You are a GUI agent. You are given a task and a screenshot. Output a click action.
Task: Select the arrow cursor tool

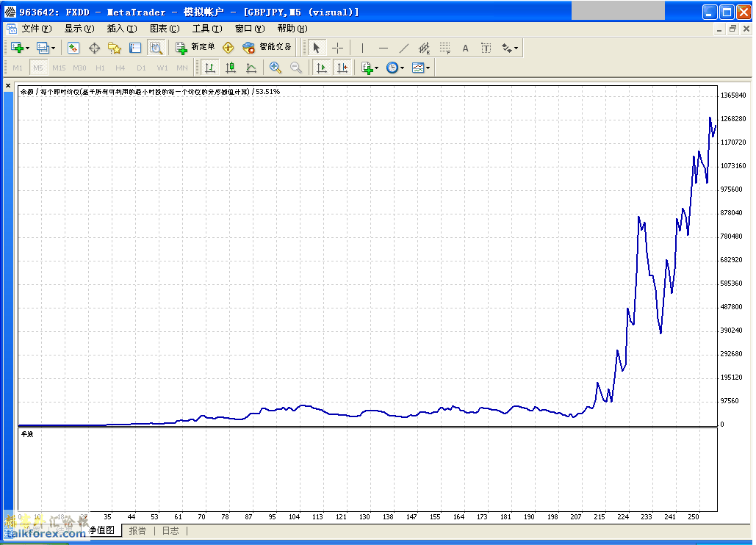coord(316,48)
